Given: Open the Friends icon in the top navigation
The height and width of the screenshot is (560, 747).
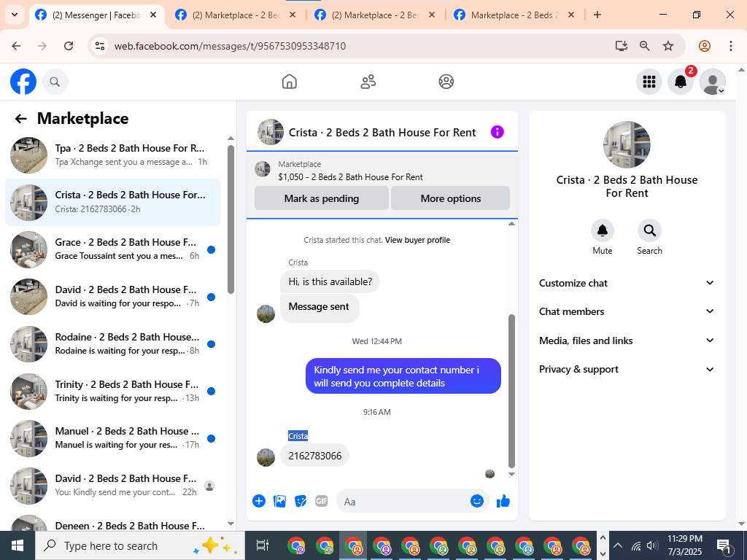Looking at the screenshot, I should 368,82.
